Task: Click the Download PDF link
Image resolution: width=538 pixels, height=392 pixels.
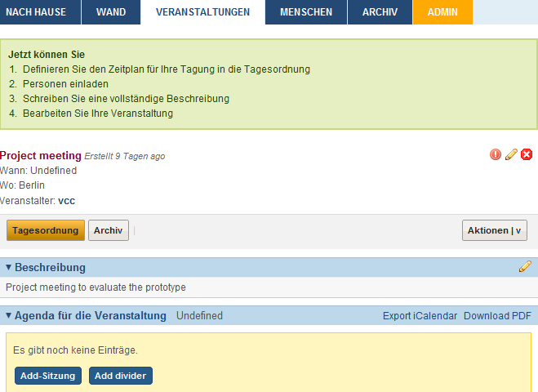Action: 496,316
